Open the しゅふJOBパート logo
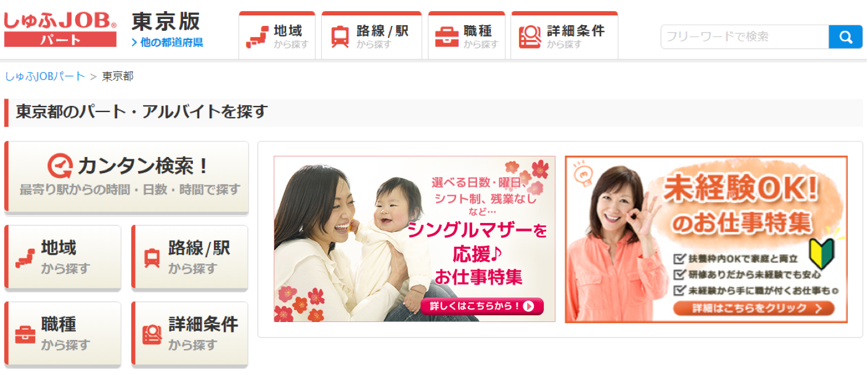 point(60,29)
